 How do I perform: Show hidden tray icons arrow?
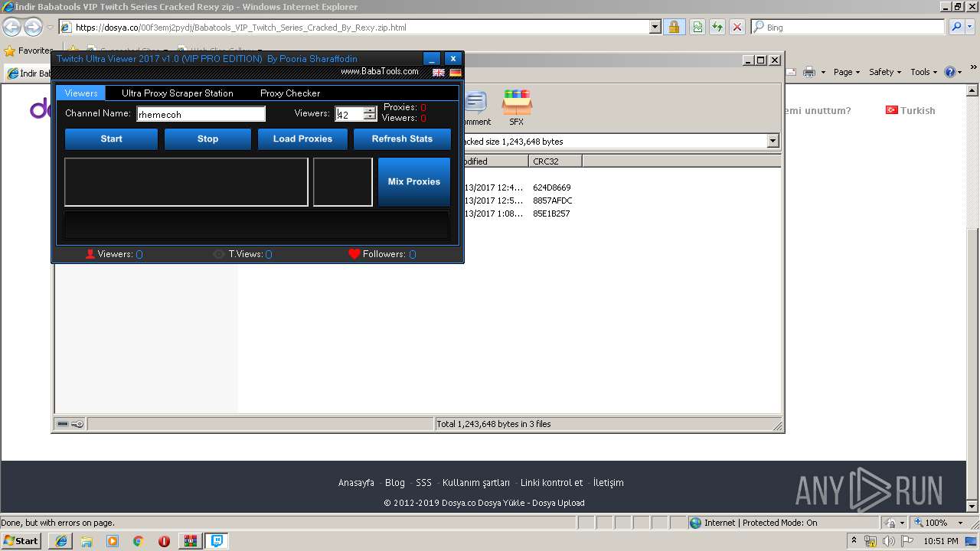[x=854, y=541]
